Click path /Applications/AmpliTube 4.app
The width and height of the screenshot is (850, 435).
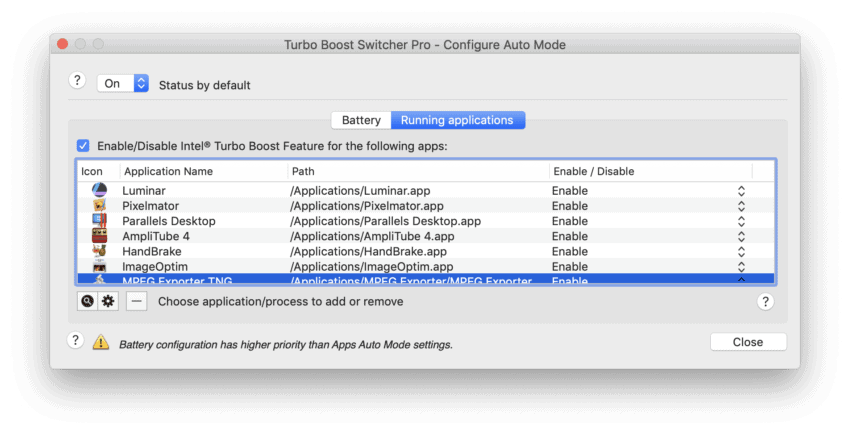(372, 236)
